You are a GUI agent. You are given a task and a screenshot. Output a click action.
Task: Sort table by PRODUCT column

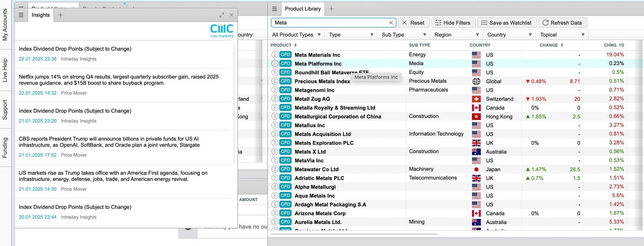click(x=283, y=45)
